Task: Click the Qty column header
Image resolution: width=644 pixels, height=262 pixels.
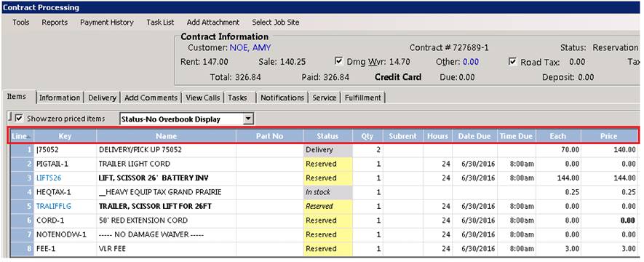Action: pos(367,136)
